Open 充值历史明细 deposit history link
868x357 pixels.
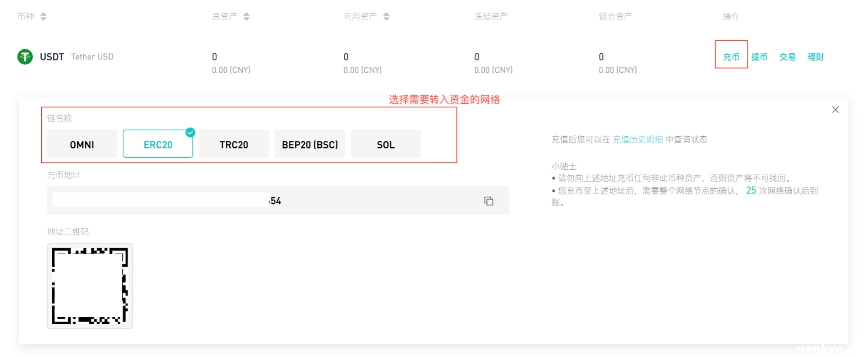click(x=638, y=139)
